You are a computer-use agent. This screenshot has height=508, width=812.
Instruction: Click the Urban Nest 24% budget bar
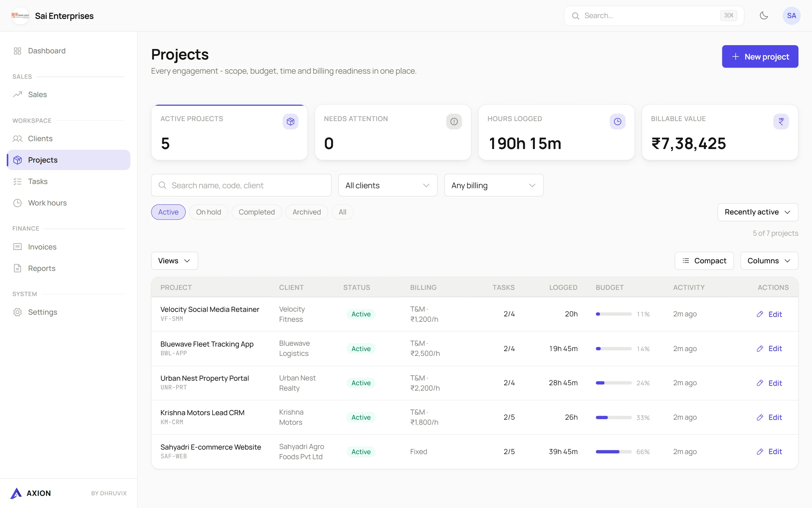pos(613,383)
